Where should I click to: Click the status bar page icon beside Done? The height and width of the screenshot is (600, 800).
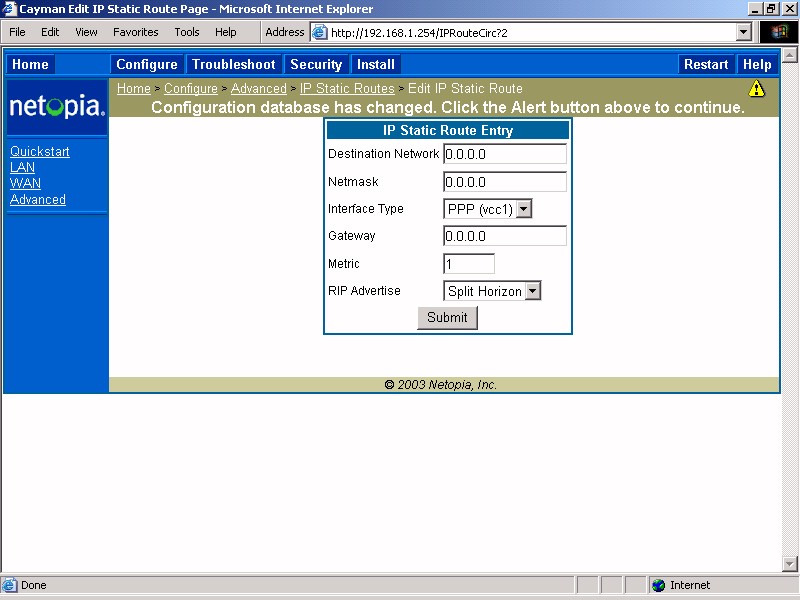(9, 585)
